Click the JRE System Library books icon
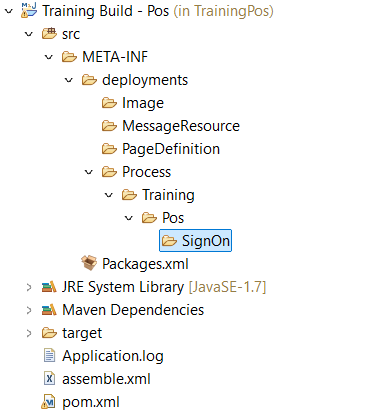The width and height of the screenshot is (372, 412). [x=49, y=287]
